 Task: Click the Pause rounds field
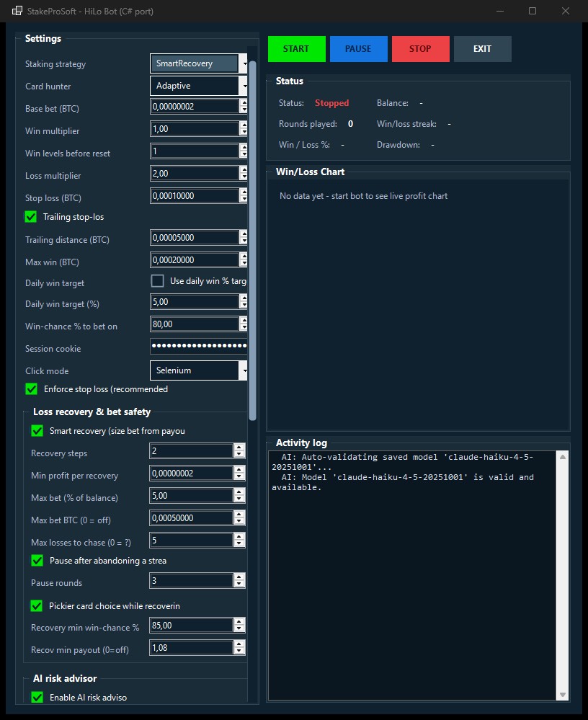coord(192,581)
